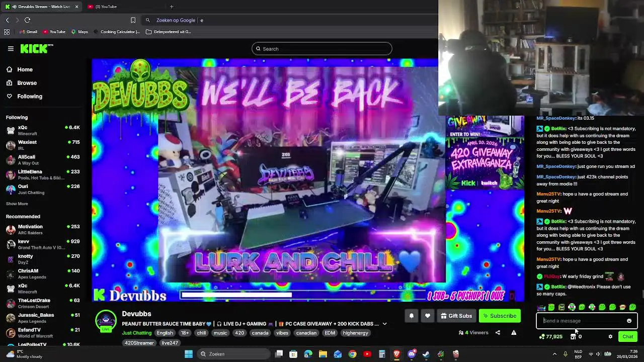Open Steam from taskbar

point(426,354)
